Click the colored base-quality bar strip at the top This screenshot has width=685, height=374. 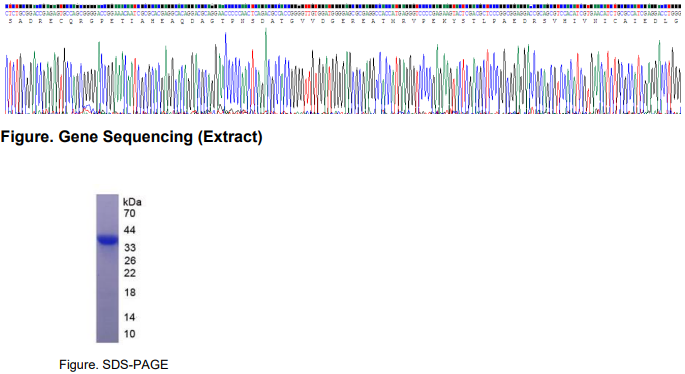tap(343, 7)
